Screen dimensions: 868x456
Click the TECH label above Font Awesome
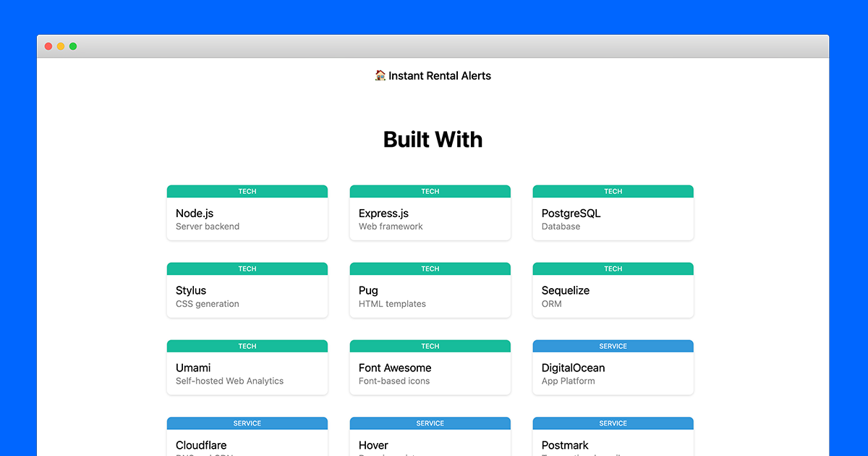click(x=430, y=347)
